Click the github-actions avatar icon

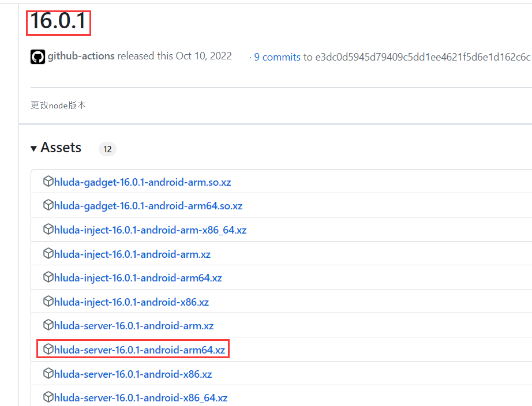pyautogui.click(x=38, y=57)
